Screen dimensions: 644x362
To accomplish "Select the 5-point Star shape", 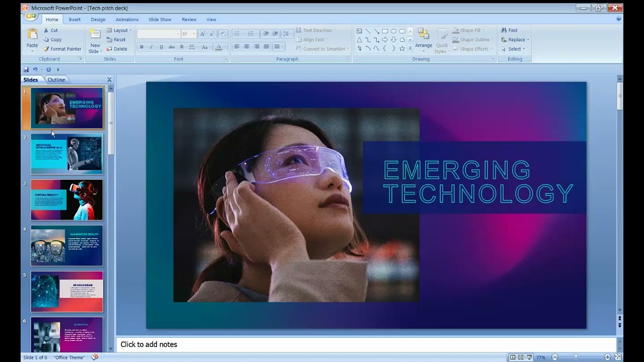I will pos(402,49).
